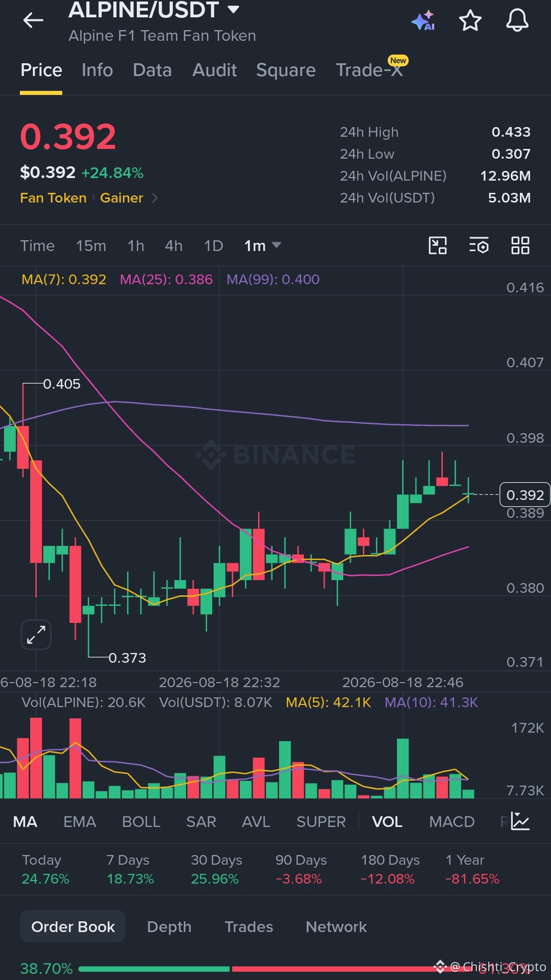Image resolution: width=551 pixels, height=980 pixels.
Task: Open the 1m interval dropdown
Action: pos(262,245)
